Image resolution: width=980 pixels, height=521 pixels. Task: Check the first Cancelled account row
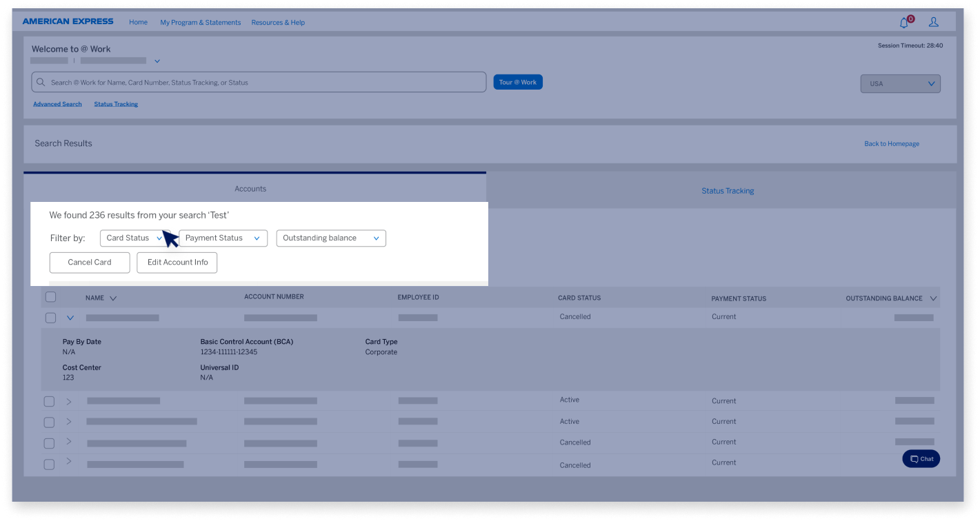click(49, 318)
